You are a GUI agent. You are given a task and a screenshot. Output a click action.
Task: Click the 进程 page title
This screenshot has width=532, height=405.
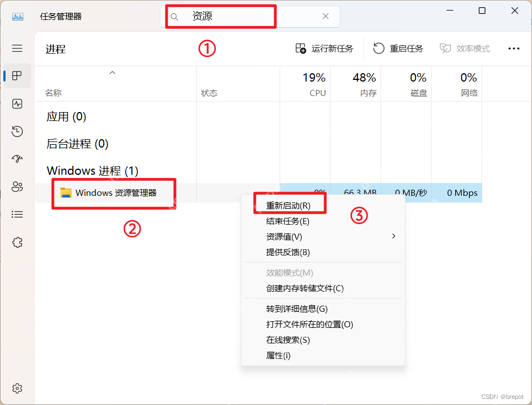(x=55, y=49)
